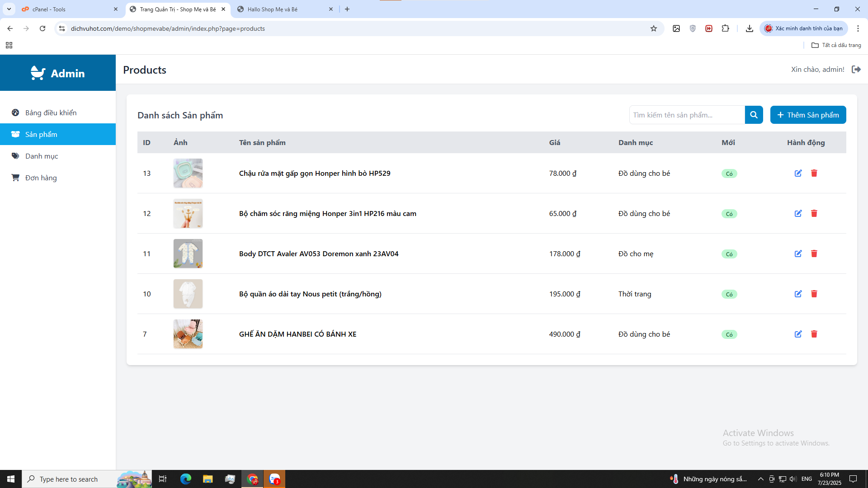
Task: Click the product name search field
Action: click(686, 115)
